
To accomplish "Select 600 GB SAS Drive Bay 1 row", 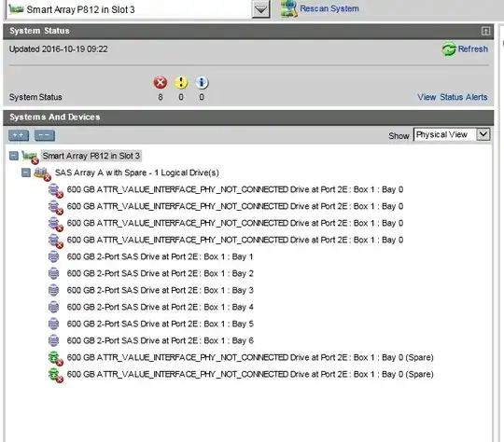I will click(160, 256).
